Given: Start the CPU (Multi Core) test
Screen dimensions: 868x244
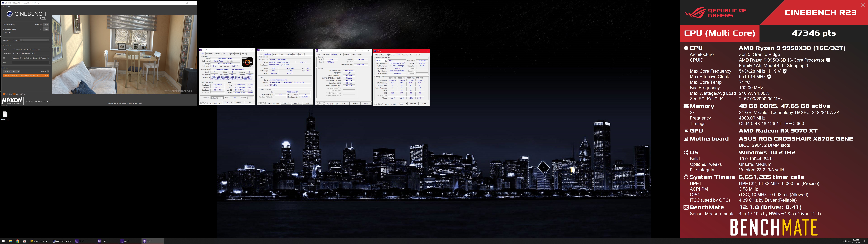Looking at the screenshot, I should click(x=46, y=25).
